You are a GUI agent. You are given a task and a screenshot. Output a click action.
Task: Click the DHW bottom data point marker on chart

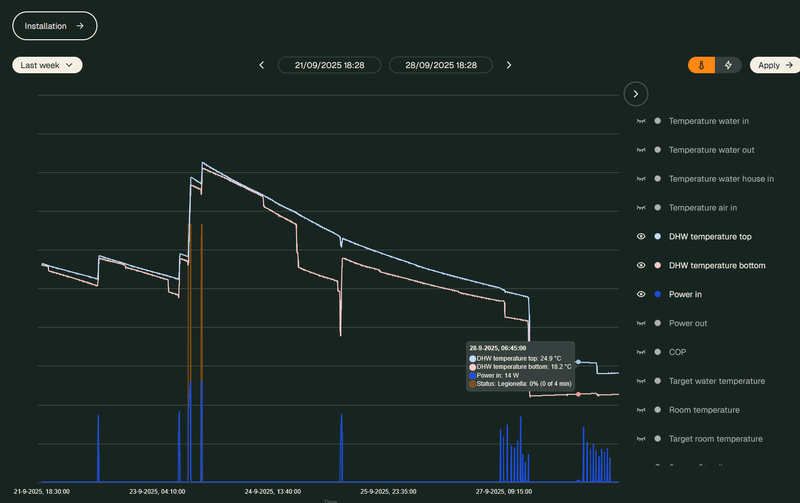pos(578,394)
